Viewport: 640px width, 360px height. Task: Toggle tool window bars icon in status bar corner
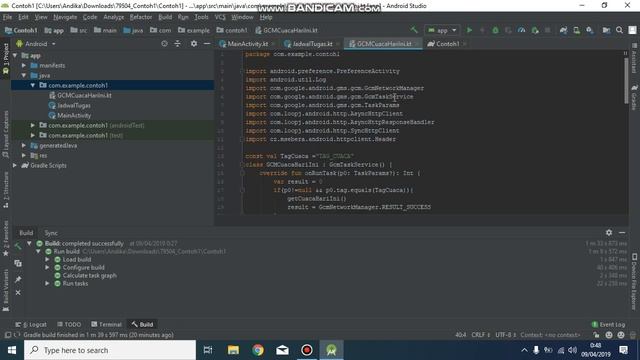(7, 335)
